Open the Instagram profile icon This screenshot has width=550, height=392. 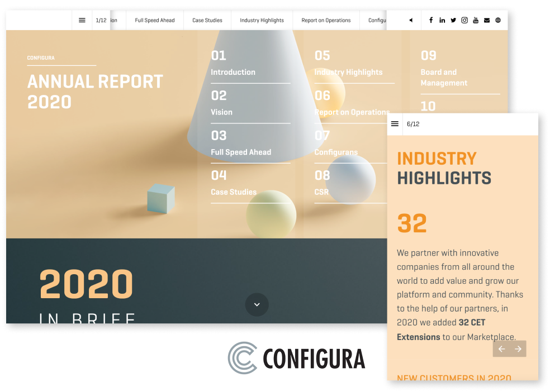[x=464, y=20]
